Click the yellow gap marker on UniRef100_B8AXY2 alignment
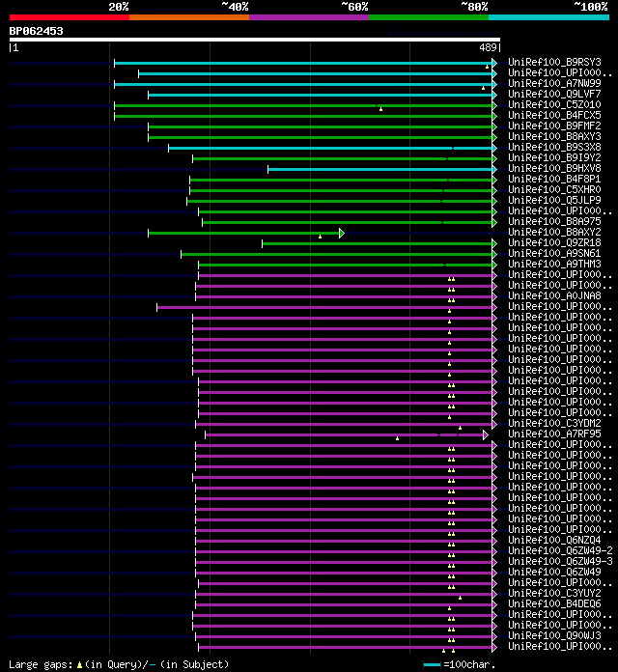The image size is (618, 672). click(320, 237)
